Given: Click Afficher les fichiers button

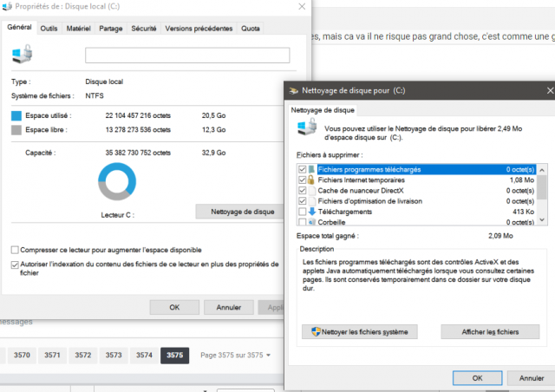Looking at the screenshot, I should (490, 332).
